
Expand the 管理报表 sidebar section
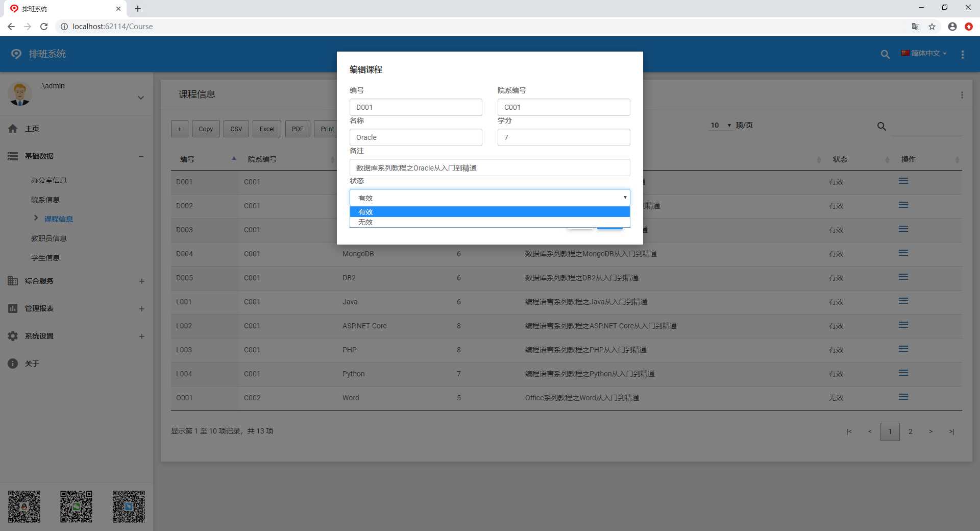pyautogui.click(x=141, y=309)
